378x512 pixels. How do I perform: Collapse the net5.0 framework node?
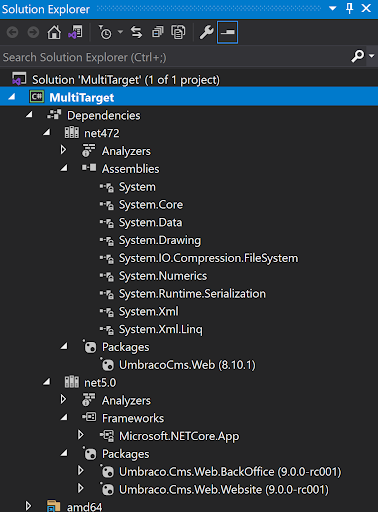[47, 382]
